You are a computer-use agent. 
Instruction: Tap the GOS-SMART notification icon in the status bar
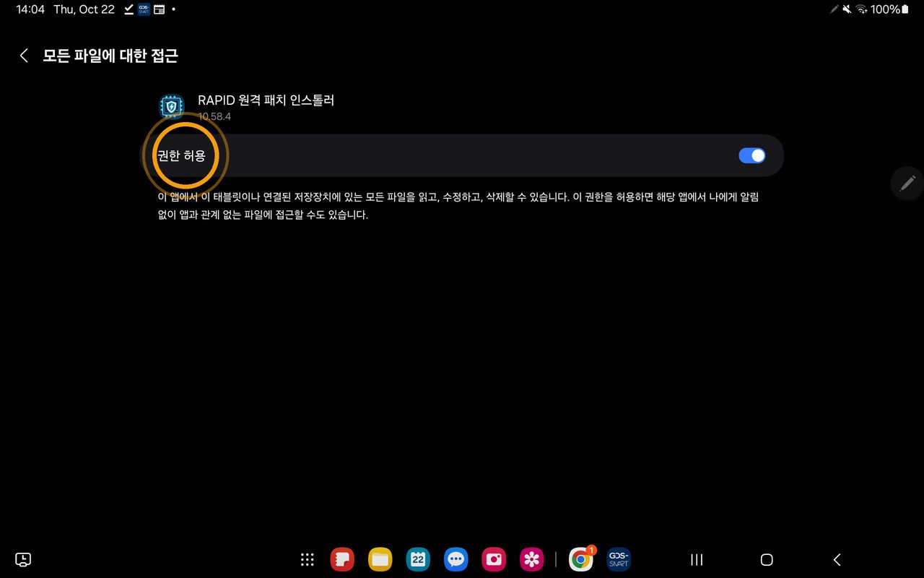(144, 9)
